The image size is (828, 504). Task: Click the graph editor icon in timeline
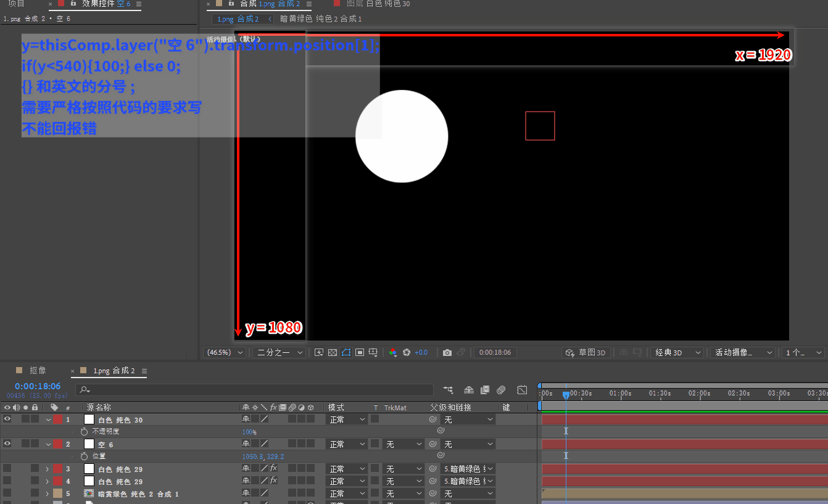(x=522, y=390)
